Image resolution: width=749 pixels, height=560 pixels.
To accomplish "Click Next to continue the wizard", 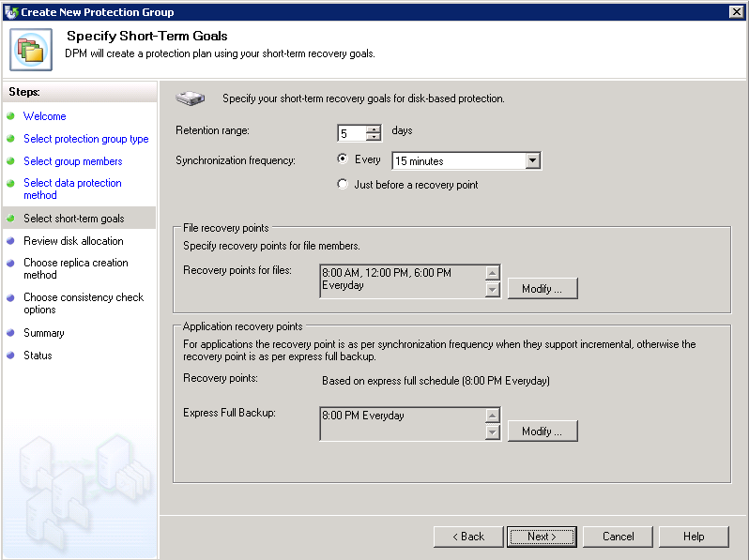I will tap(542, 537).
